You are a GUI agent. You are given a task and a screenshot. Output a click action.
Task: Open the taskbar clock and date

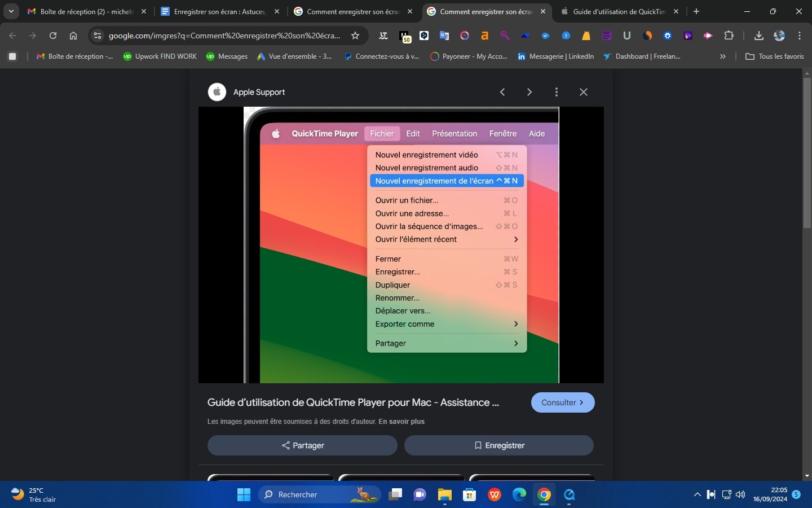pyautogui.click(x=770, y=494)
